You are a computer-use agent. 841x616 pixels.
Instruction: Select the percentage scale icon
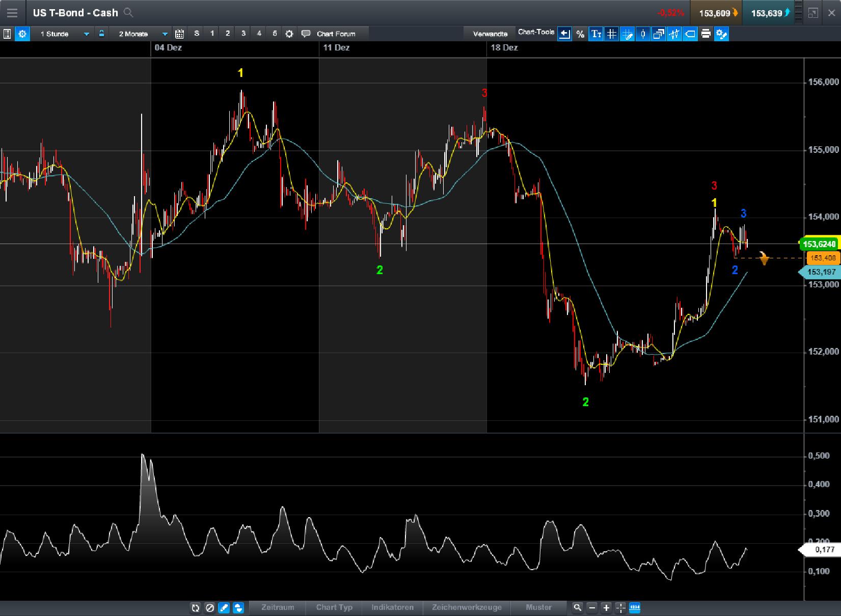(579, 34)
